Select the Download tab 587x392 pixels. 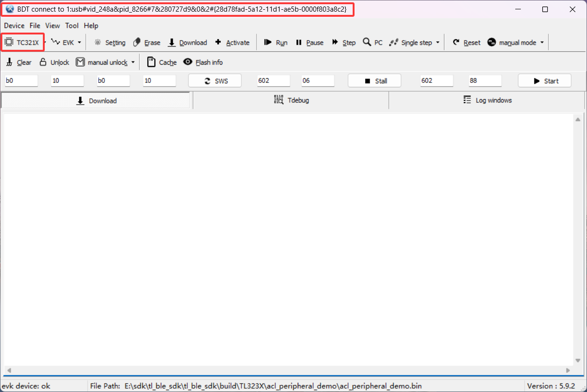pyautogui.click(x=96, y=100)
